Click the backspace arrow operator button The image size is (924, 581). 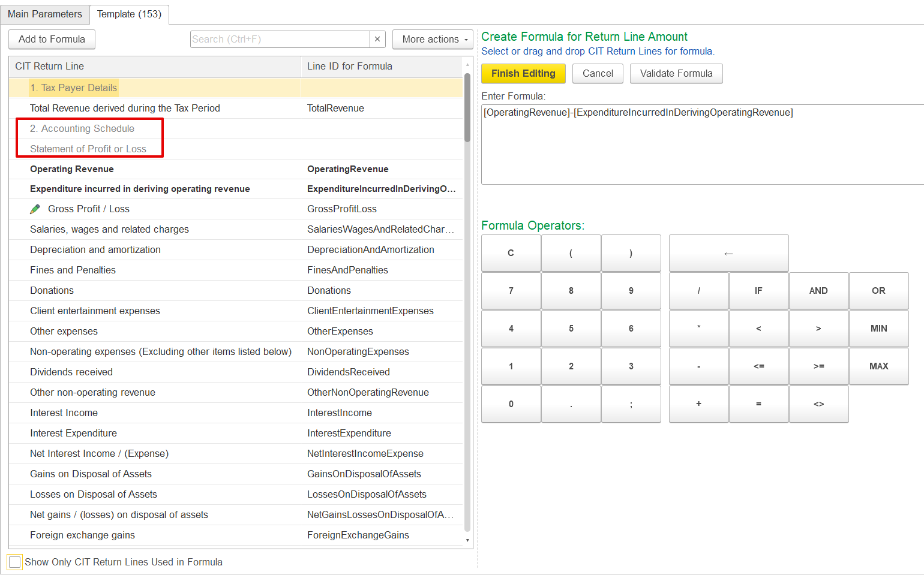point(728,253)
